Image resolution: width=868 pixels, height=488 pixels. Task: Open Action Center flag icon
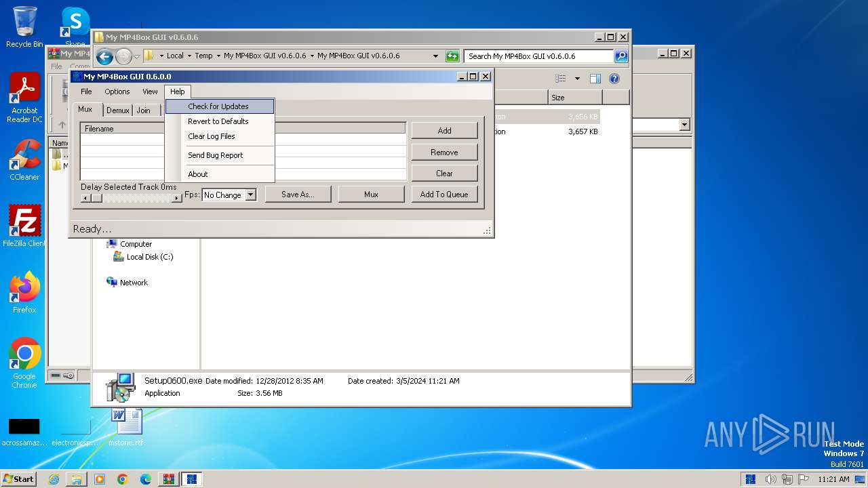(803, 479)
